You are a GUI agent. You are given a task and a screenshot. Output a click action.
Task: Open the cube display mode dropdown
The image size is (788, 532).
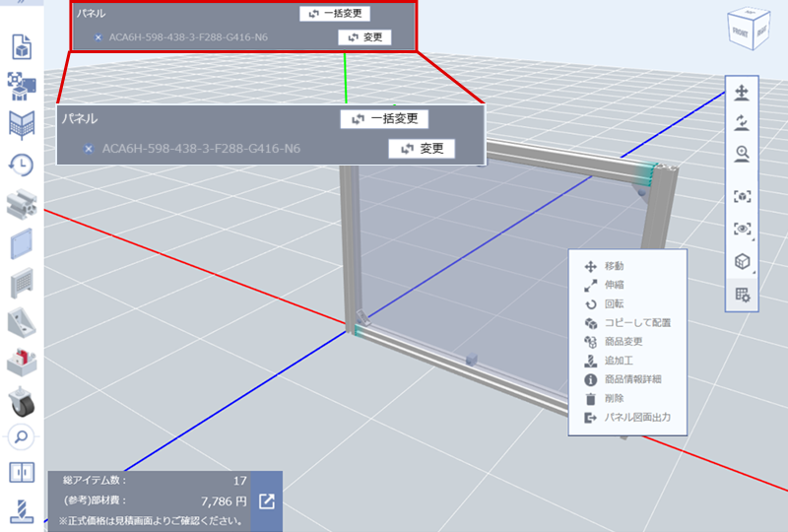click(742, 262)
